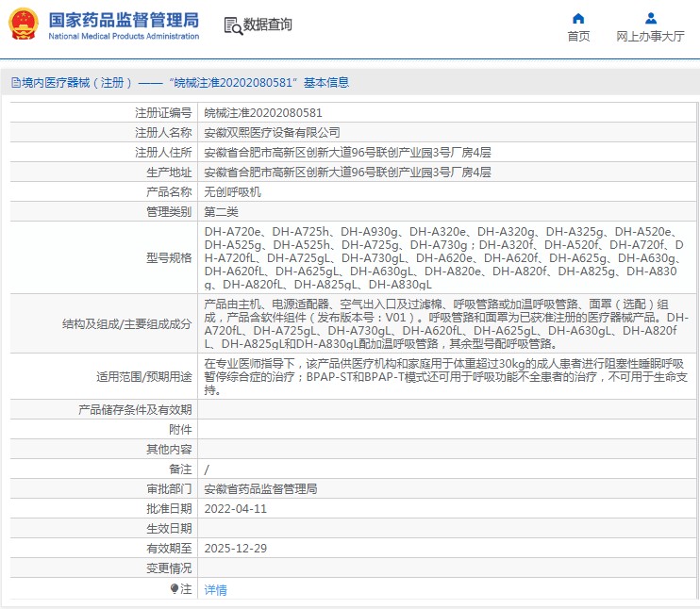
Task: Click 国家药品监督管理局 site title
Action: pos(124,20)
